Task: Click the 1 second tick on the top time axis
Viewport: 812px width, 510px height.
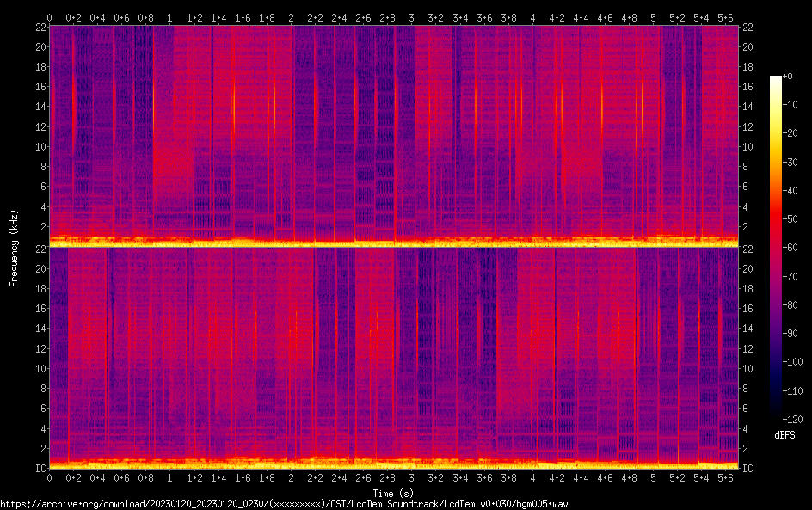Action: coord(170,17)
